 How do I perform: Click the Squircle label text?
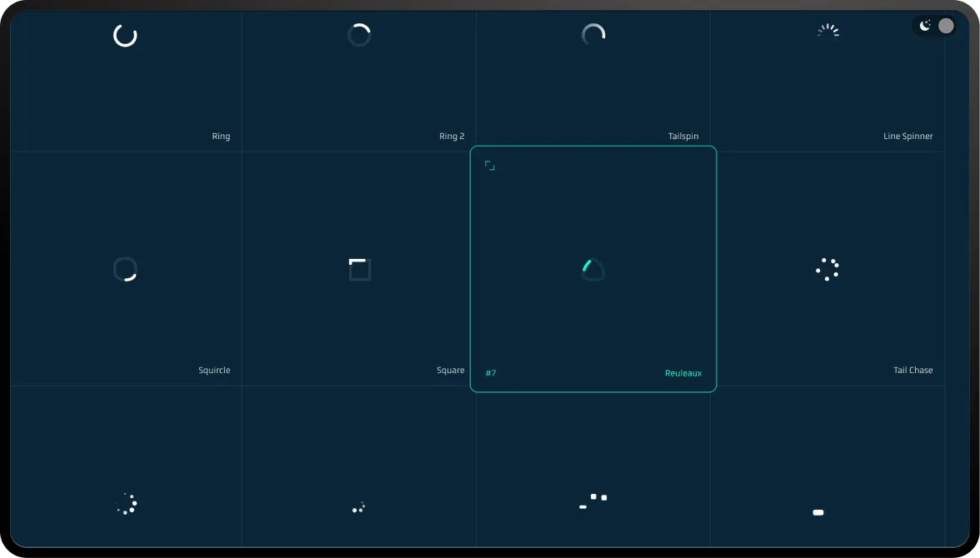point(214,370)
